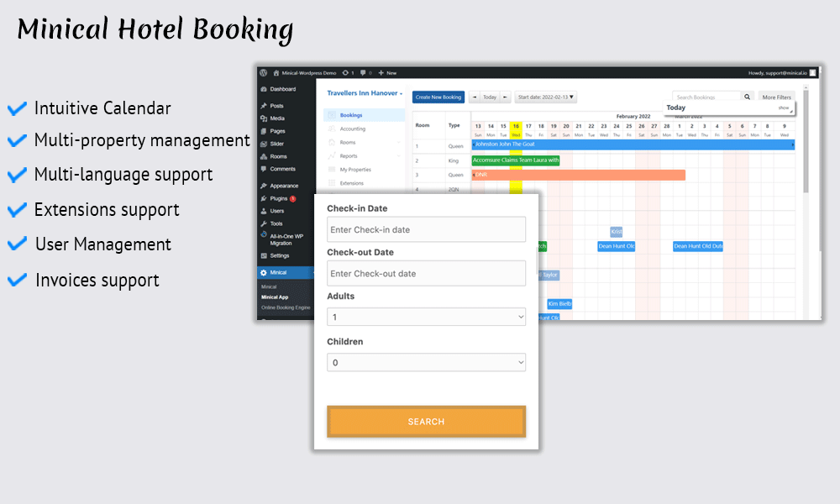Click the WordPress logo in admin bar

(263, 73)
